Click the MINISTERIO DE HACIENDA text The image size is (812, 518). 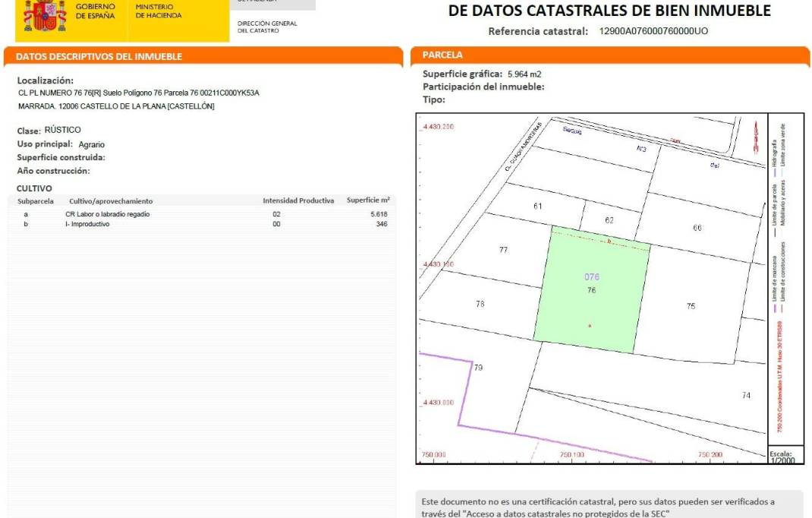[159, 11]
